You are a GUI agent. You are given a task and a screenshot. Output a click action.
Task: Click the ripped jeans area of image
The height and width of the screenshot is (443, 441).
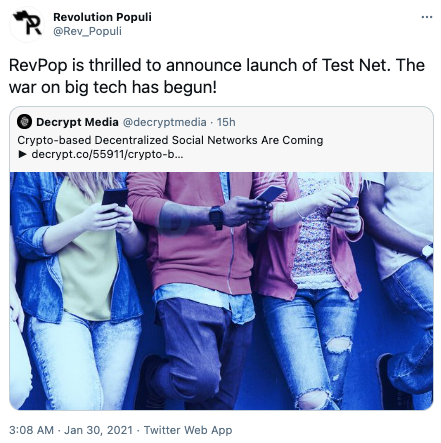point(339,344)
